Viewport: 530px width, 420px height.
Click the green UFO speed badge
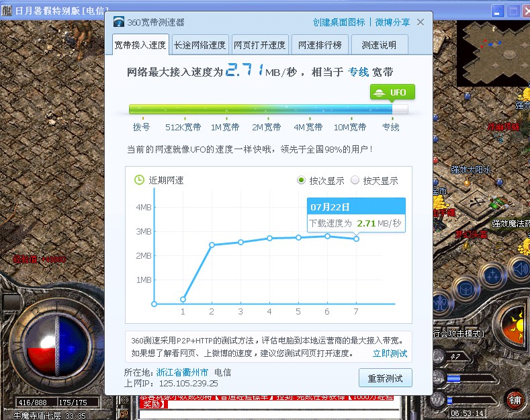tap(392, 92)
